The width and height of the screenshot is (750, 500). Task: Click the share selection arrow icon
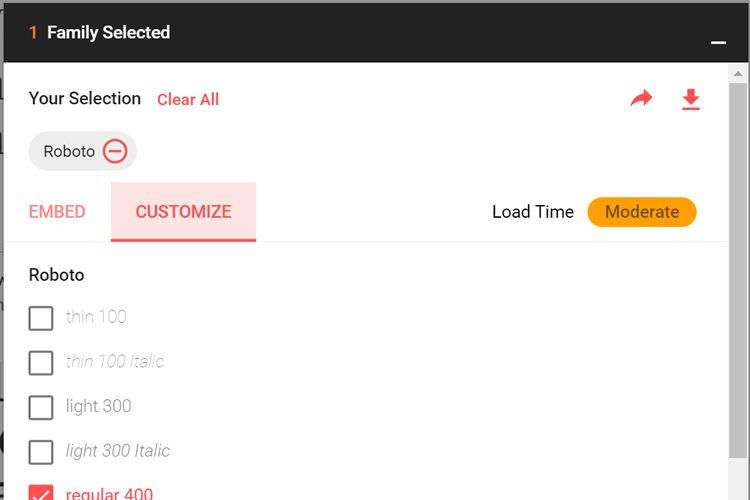[641, 98]
